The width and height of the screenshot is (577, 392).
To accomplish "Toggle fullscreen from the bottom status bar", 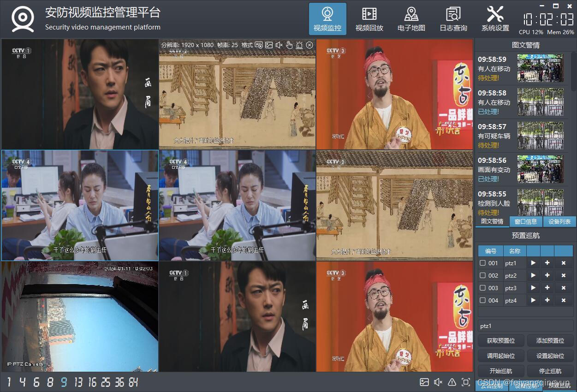I will click(x=466, y=382).
